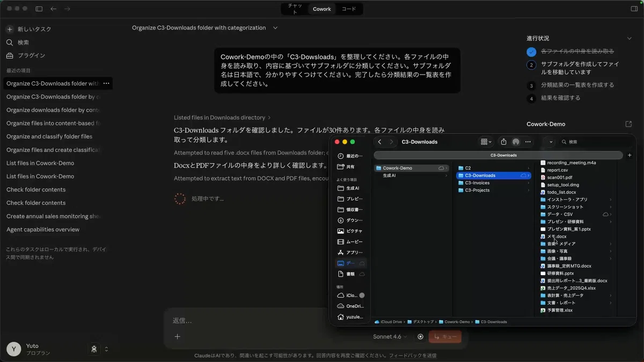Select 売上データ_2025Q4.xlsx in Finder
The height and width of the screenshot is (362, 644).
pyautogui.click(x=568, y=288)
